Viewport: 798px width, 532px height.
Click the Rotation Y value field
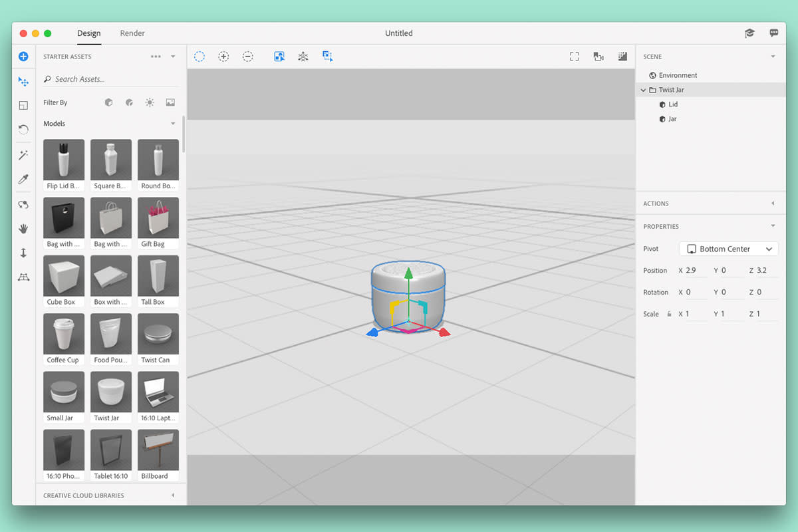tap(731, 292)
